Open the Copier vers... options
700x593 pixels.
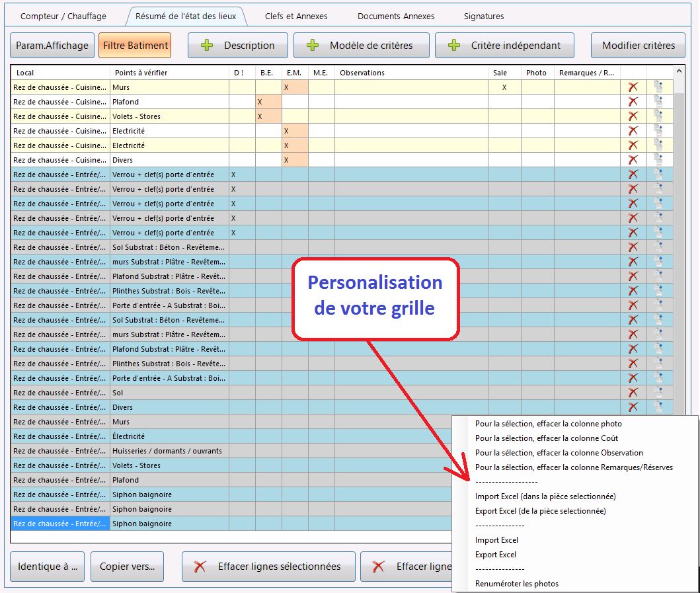click(x=127, y=567)
